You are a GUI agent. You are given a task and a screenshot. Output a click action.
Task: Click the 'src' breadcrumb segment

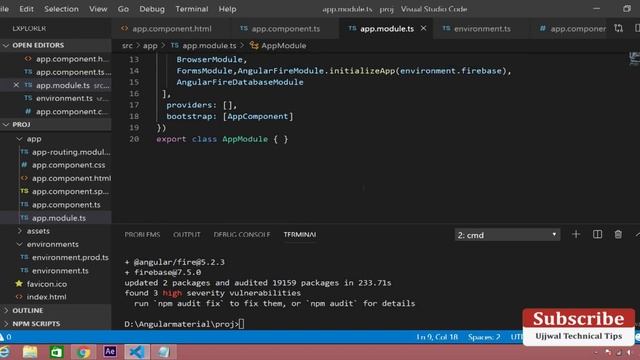coord(127,45)
